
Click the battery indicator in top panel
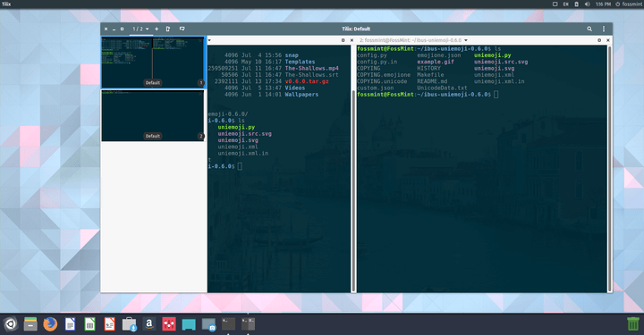576,4
